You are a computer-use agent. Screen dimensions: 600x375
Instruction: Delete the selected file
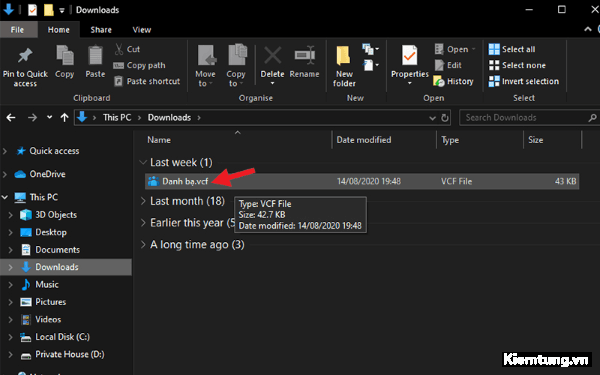(x=272, y=60)
